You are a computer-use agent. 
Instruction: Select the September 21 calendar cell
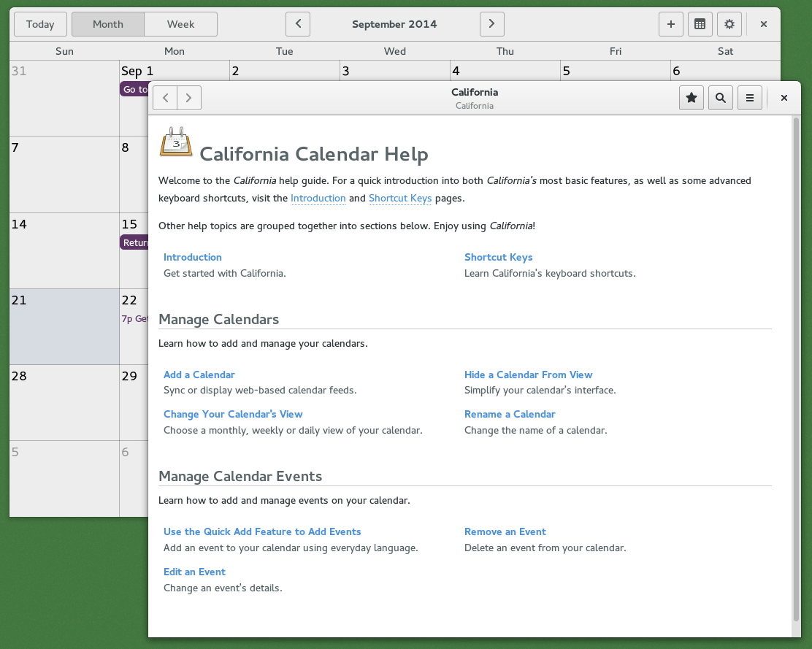(64, 326)
